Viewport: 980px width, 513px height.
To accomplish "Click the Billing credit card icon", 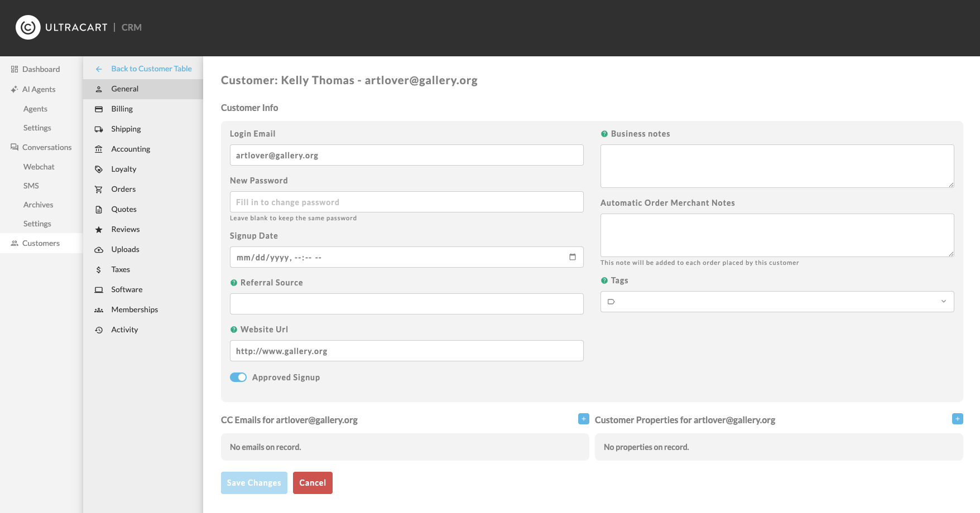I will (x=99, y=109).
